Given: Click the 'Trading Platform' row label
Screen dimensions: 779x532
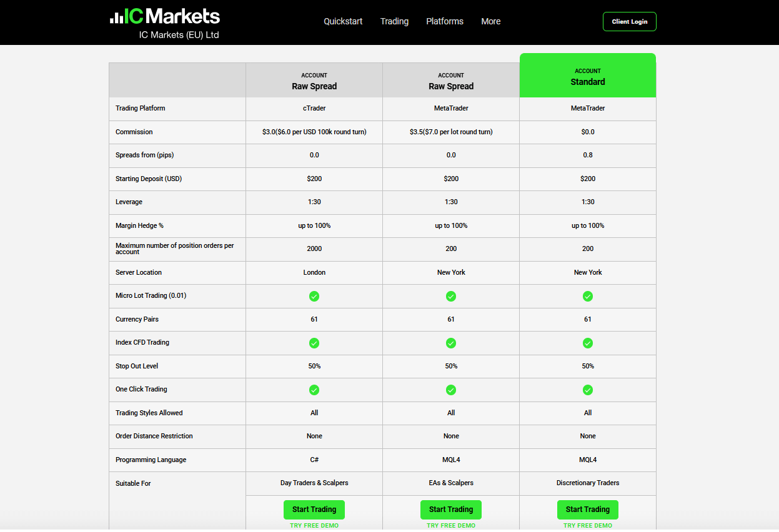Looking at the screenshot, I should 141,109.
